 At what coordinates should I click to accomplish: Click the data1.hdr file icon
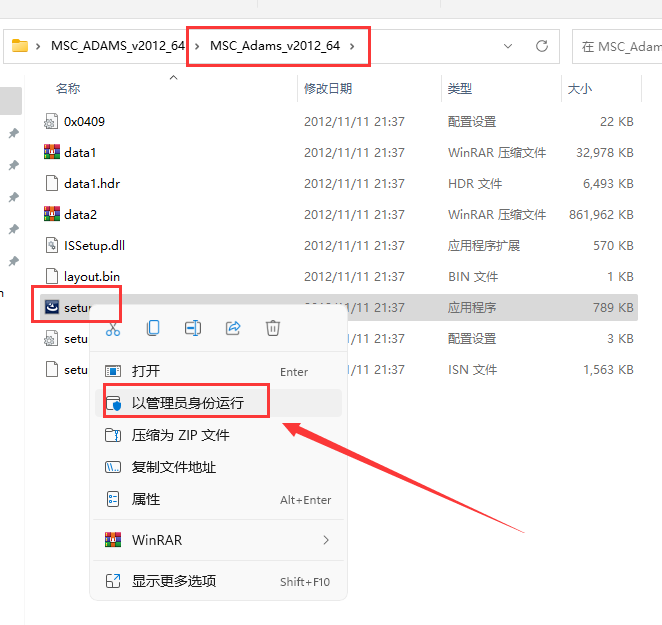(52, 183)
